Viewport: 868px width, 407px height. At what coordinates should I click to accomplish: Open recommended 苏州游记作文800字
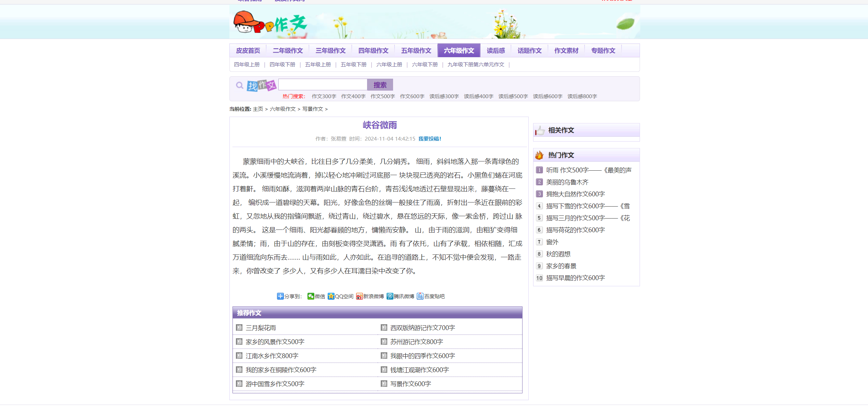[x=416, y=342]
